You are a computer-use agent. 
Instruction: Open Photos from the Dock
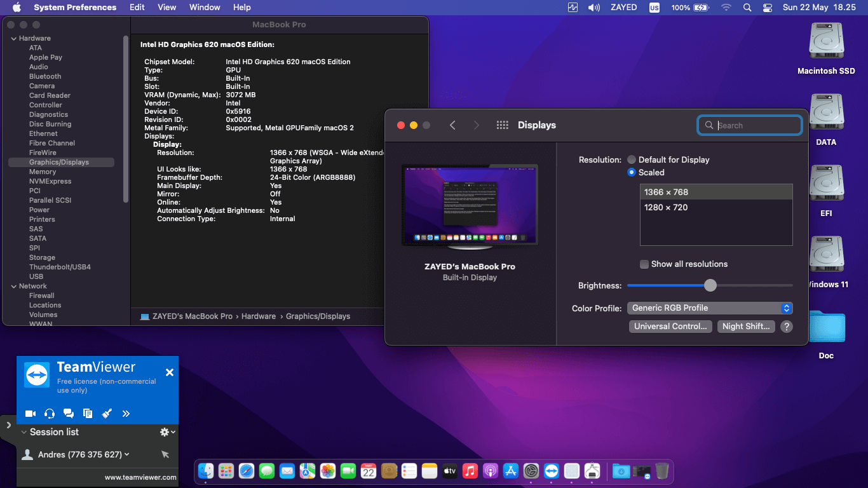(328, 471)
